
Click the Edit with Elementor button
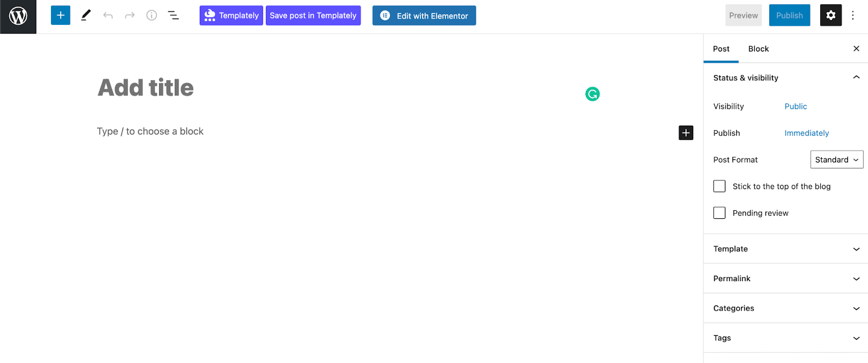click(424, 16)
